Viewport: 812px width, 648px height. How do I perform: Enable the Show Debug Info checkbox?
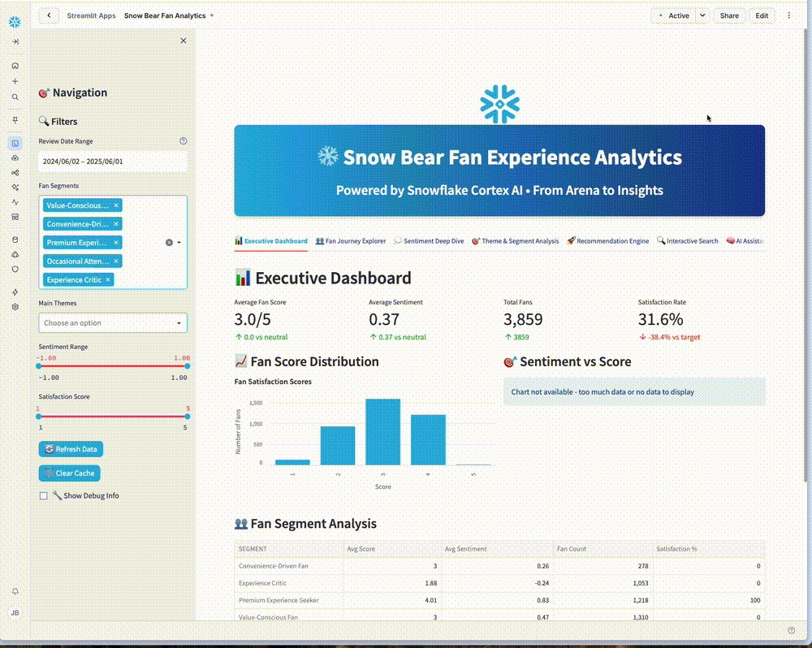pyautogui.click(x=44, y=495)
